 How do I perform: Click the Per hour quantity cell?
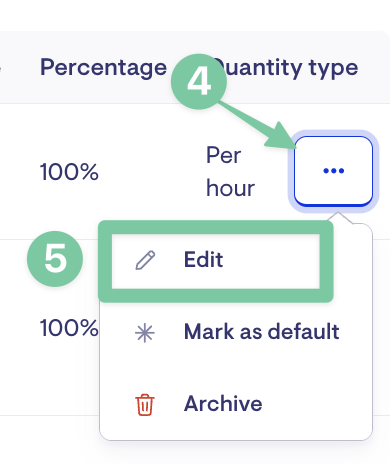click(230, 172)
